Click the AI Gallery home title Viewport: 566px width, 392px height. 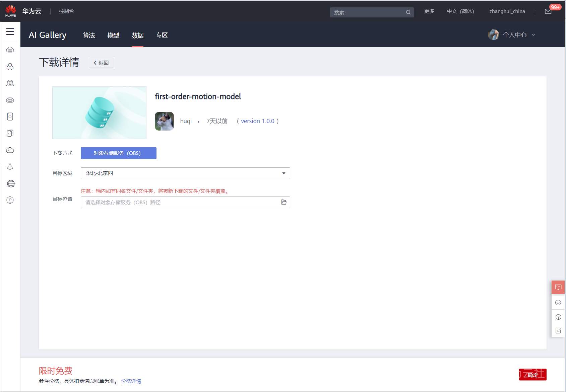tap(48, 35)
